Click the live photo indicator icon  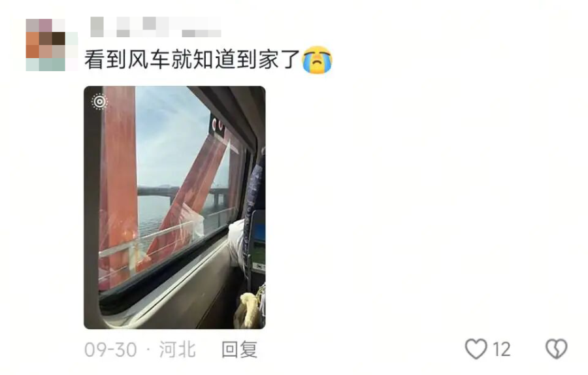tap(99, 102)
